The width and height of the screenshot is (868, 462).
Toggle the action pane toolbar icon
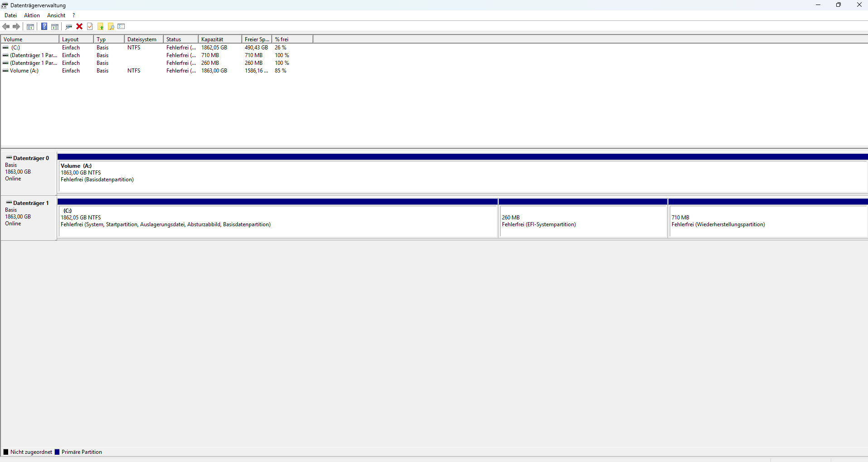click(55, 27)
